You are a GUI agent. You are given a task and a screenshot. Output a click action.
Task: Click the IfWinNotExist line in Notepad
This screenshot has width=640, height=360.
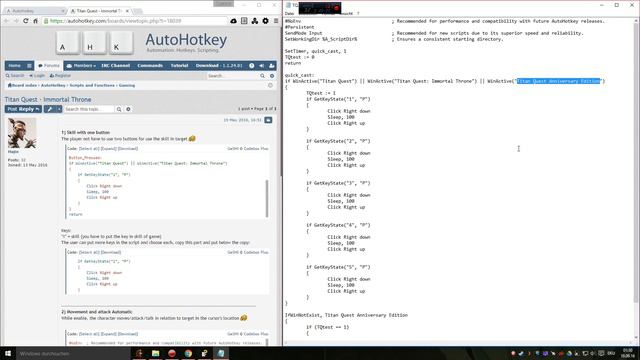tap(346, 316)
